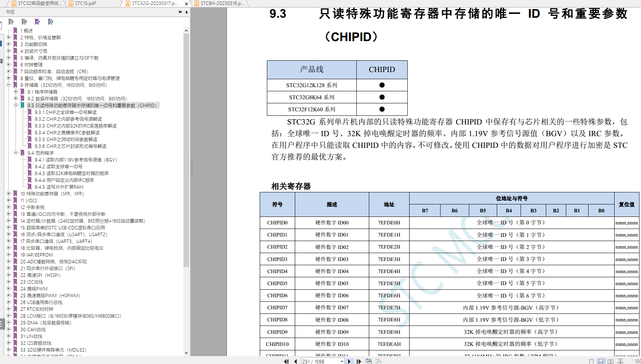Close the STC32G-20230317 tab
Image resolution: width=641 pixels, height=364 pixels.
(x=186, y=4)
